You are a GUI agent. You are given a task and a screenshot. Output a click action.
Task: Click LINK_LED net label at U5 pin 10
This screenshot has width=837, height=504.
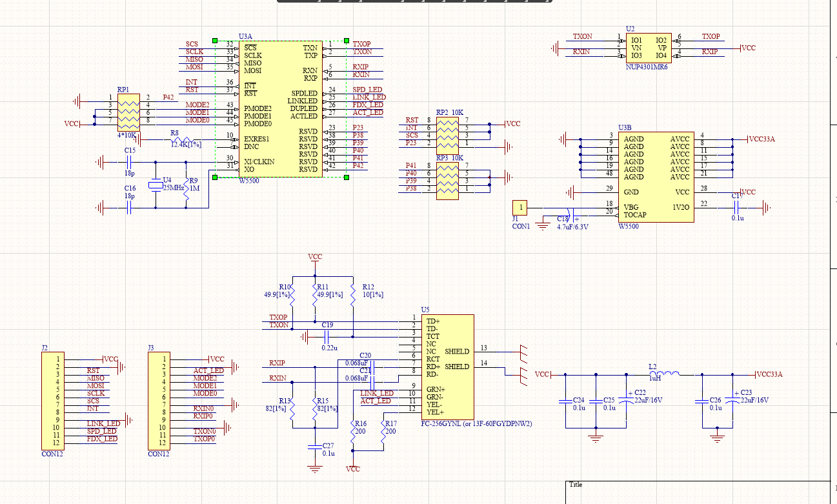tap(377, 394)
